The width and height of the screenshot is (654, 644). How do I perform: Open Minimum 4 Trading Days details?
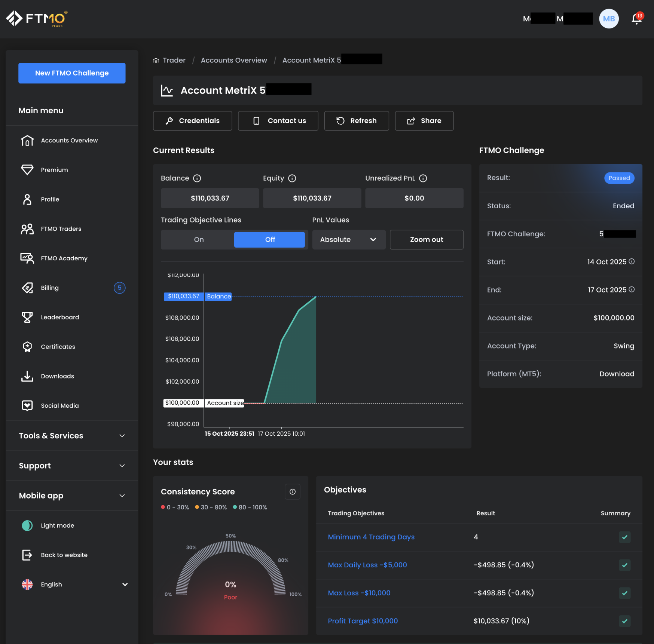coord(371,537)
